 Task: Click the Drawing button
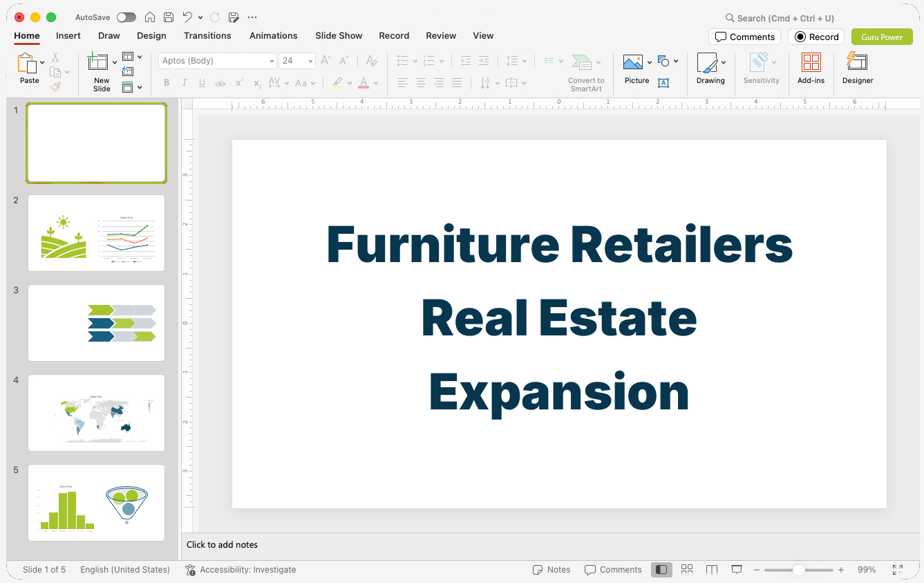[710, 69]
